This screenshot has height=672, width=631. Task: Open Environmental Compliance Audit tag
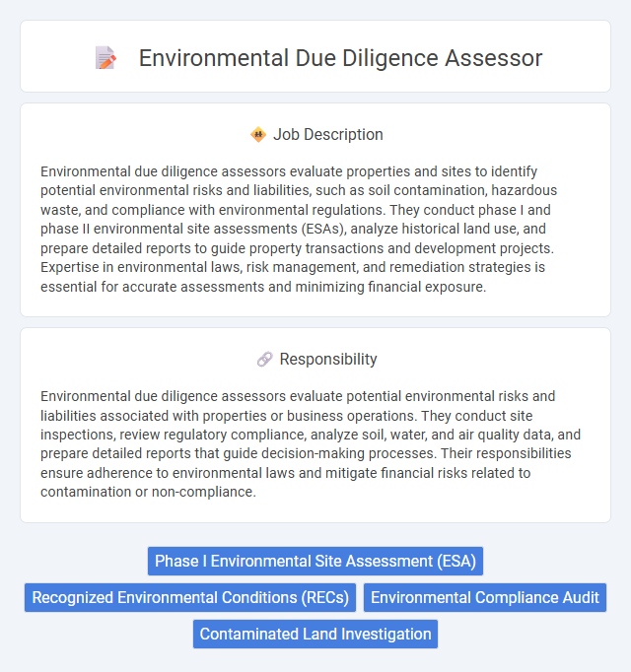(x=485, y=597)
